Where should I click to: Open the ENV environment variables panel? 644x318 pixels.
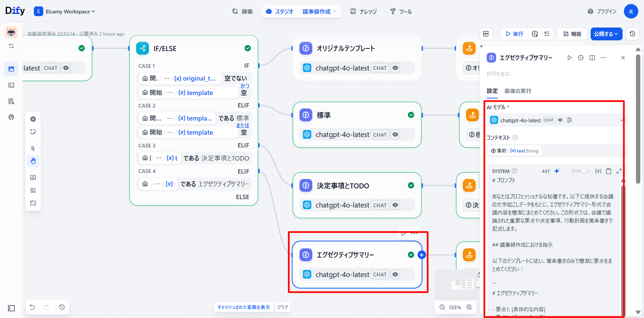coord(486,34)
